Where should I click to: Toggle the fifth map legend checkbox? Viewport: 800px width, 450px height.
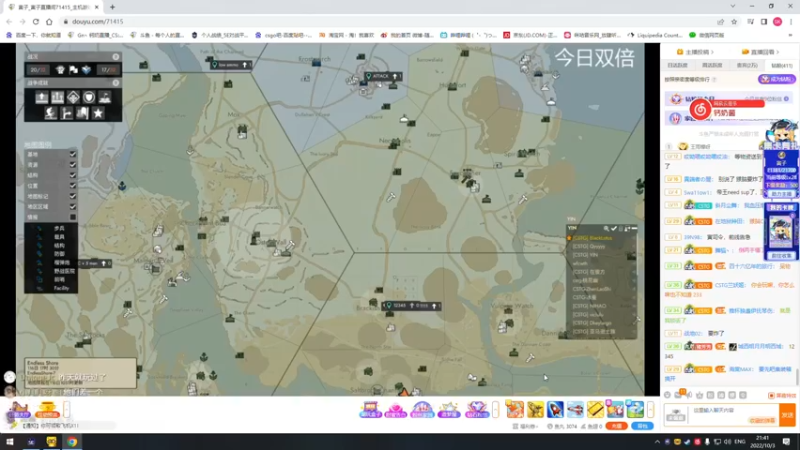[x=72, y=196]
